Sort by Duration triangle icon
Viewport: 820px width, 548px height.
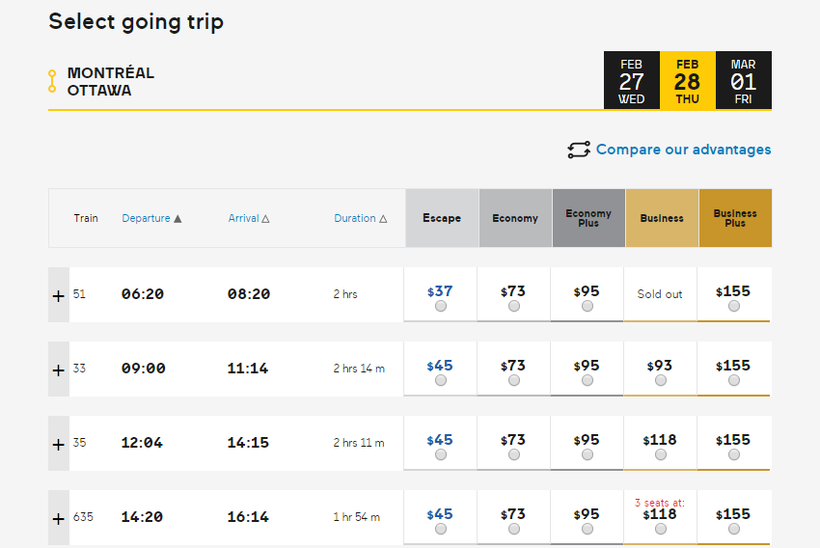click(x=382, y=219)
